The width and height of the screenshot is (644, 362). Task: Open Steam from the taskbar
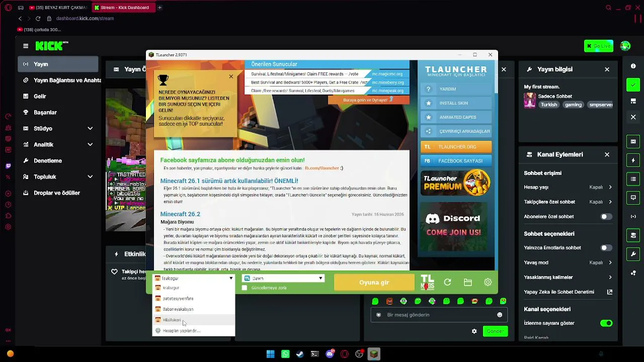click(x=300, y=354)
